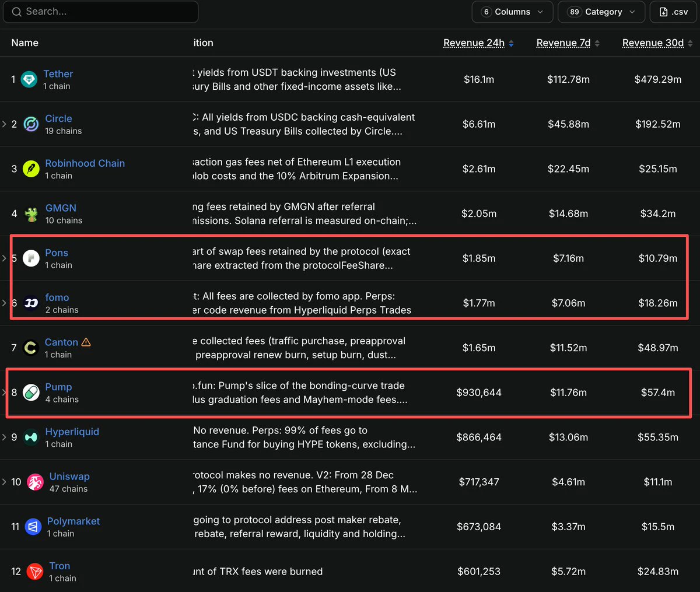Expand the Uniswap row chevron

(x=4, y=482)
